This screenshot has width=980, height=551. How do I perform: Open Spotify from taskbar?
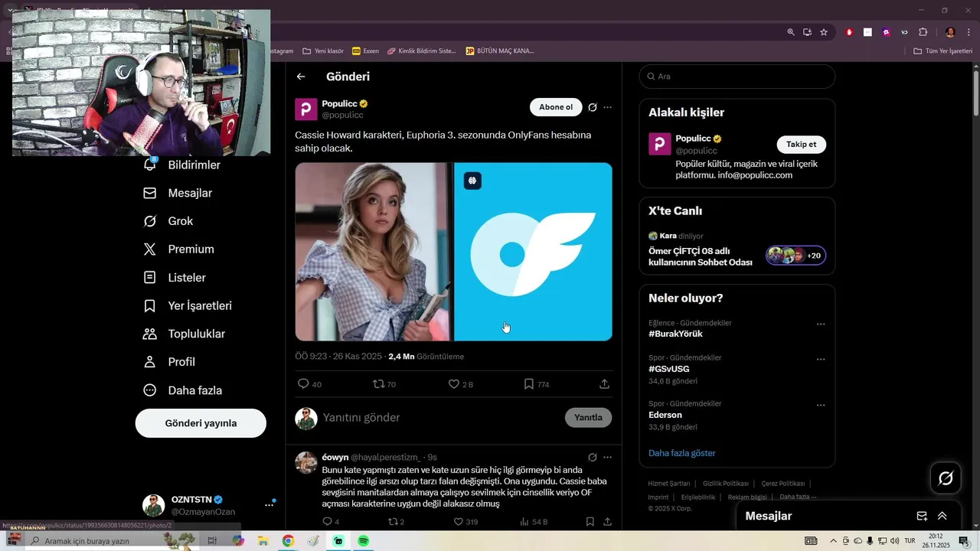click(x=363, y=541)
